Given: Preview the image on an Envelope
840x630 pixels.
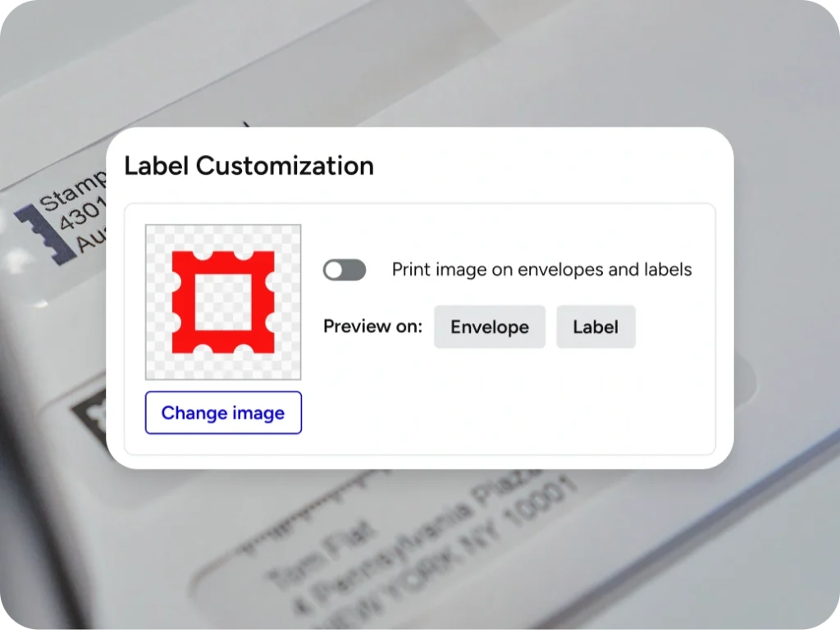Looking at the screenshot, I should point(489,327).
